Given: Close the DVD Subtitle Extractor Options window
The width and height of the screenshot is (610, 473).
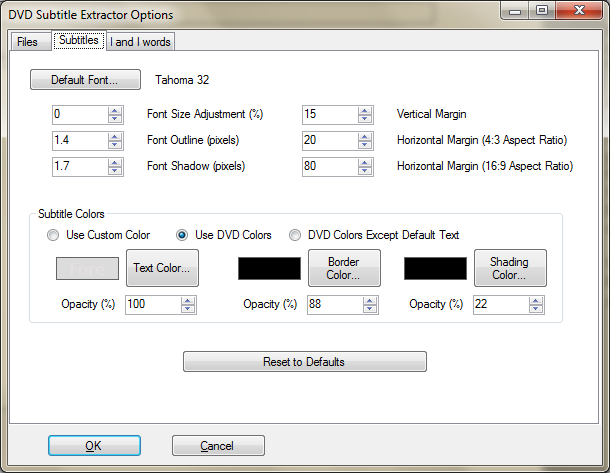Looking at the screenshot, I should coord(580,11).
